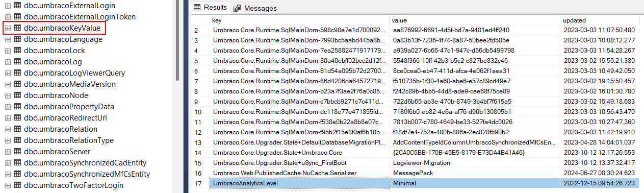Click table icon of dbo.umbracoLock
Image resolution: width=644 pixels, height=193 pixels.
click(17, 51)
